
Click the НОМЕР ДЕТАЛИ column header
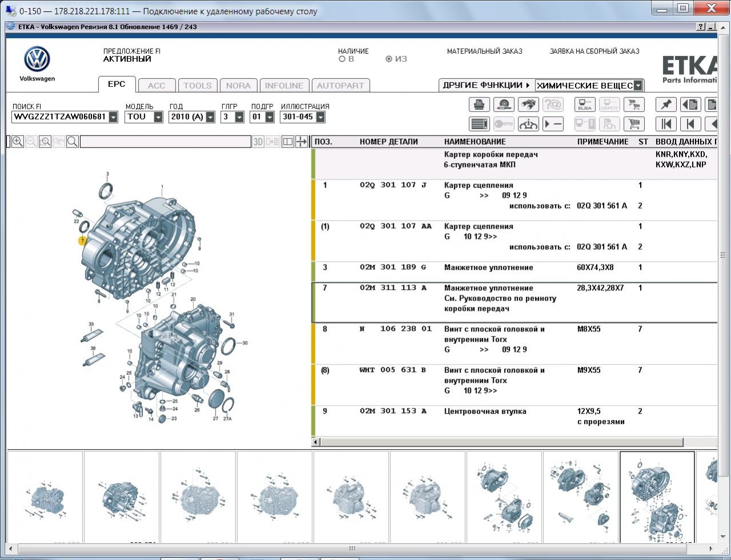coord(389,142)
